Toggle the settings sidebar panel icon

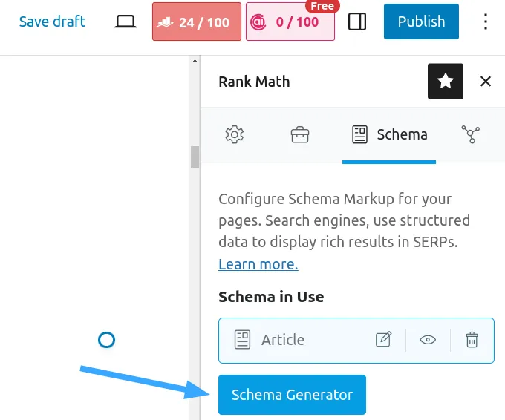pos(357,22)
